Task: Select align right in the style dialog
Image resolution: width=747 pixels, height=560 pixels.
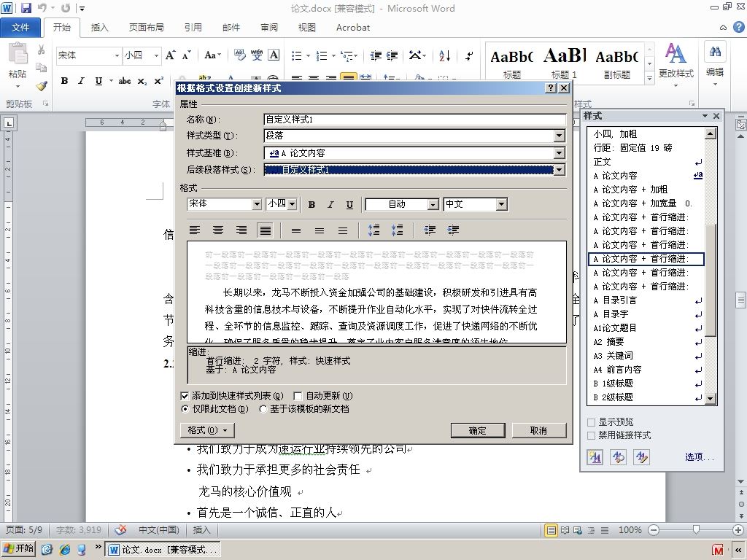Action: coord(241,230)
